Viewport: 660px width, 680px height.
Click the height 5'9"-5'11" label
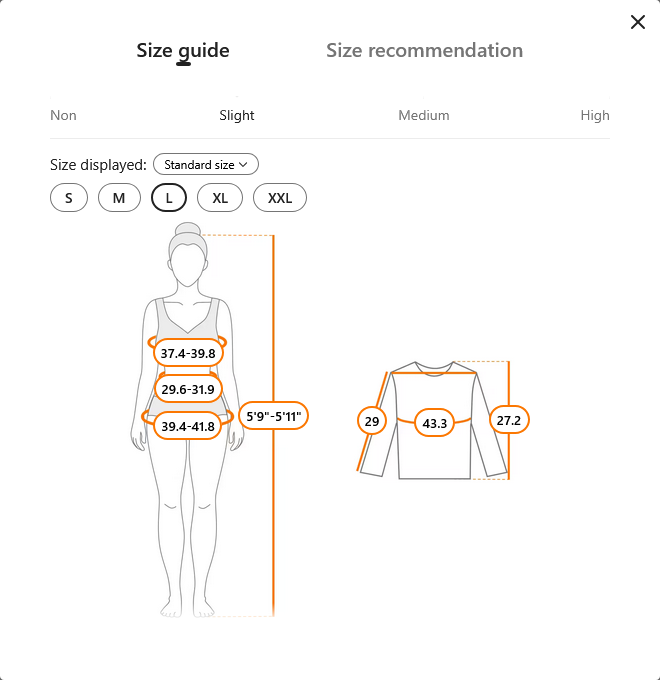274,415
